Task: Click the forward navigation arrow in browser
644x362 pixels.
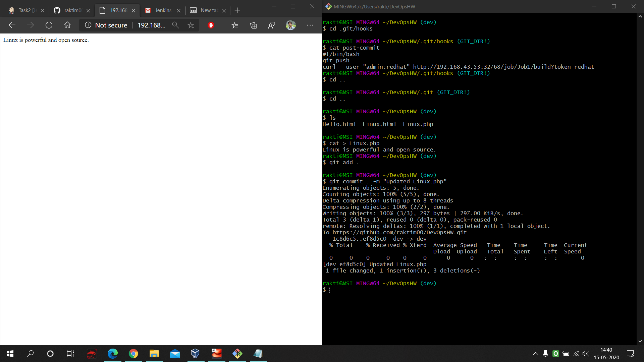Action: click(30, 25)
